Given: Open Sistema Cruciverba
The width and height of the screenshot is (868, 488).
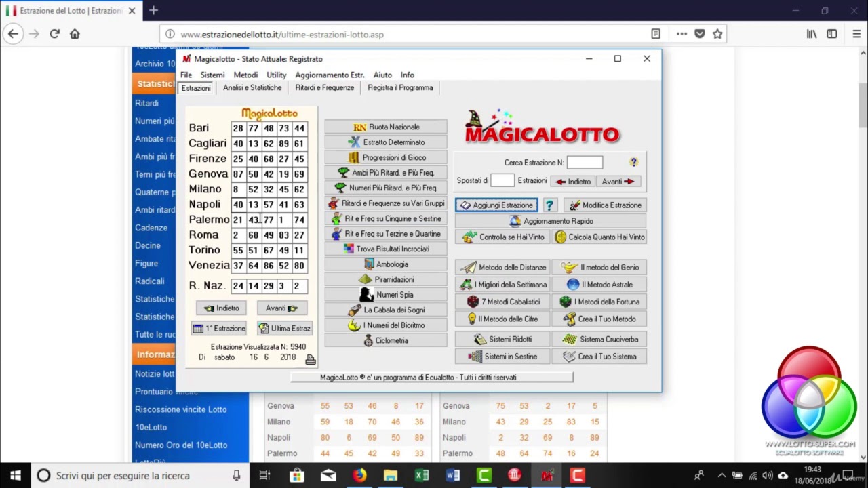Looking at the screenshot, I should tap(599, 339).
